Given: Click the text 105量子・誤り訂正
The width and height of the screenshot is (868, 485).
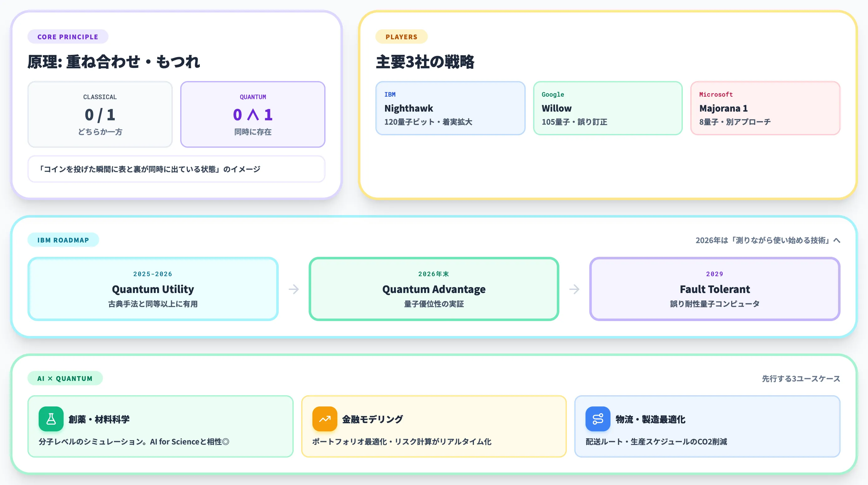Looking at the screenshot, I should 575,122.
